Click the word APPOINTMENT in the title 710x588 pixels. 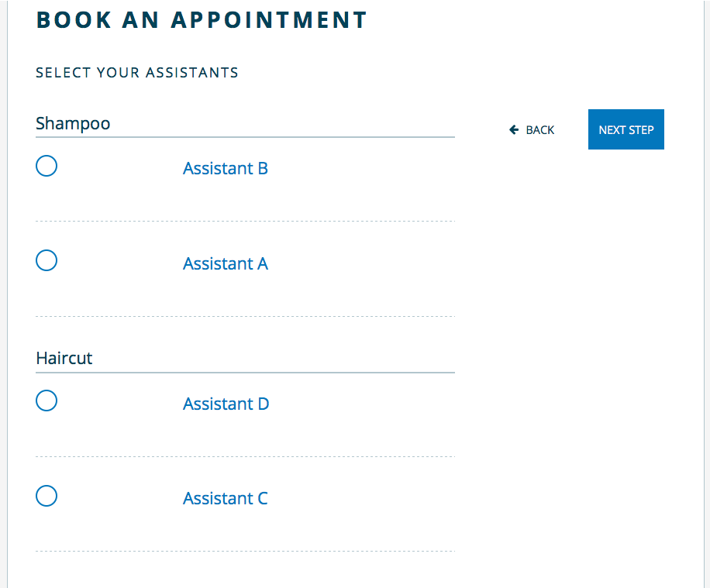tap(269, 20)
